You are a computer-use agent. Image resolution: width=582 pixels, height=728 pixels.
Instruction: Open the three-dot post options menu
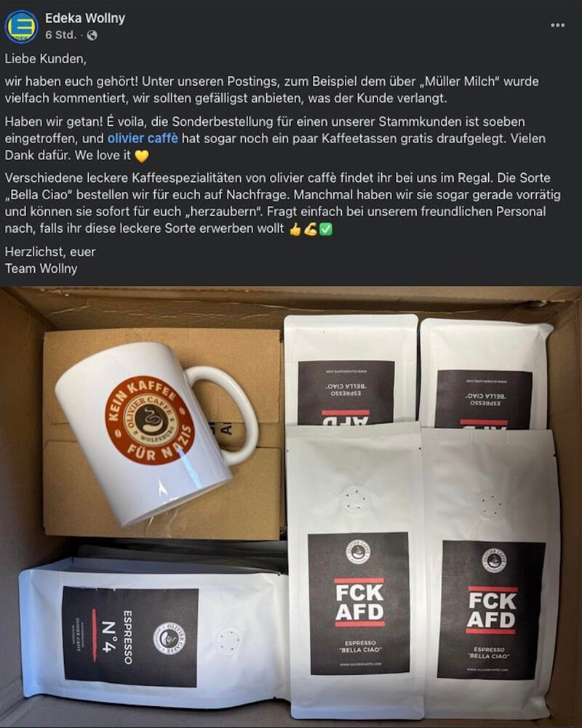coord(557,25)
